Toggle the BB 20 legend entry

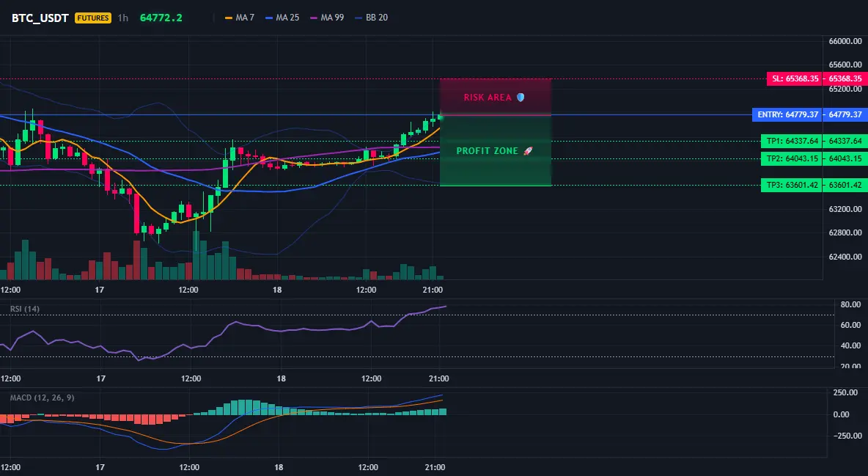(372, 18)
